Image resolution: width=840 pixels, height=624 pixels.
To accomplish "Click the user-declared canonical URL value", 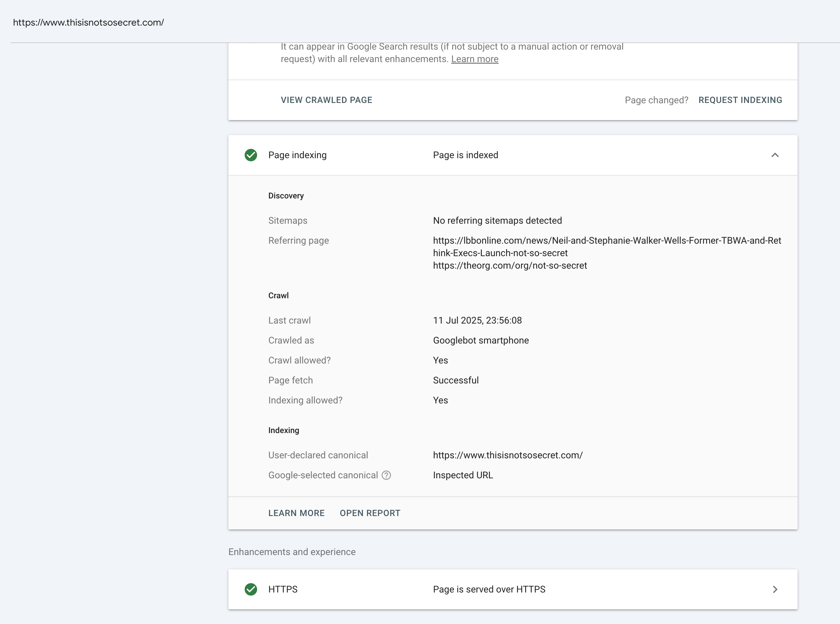I will tap(508, 455).
